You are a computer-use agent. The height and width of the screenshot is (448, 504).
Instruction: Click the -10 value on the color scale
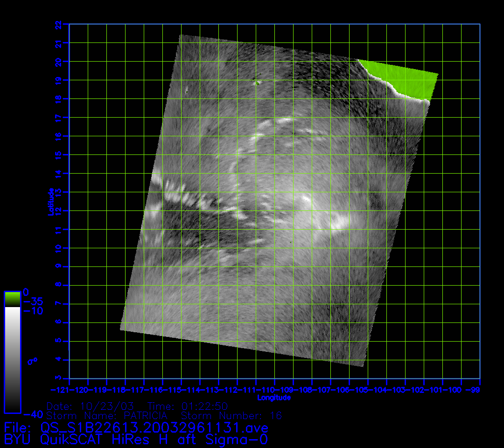coord(33,311)
